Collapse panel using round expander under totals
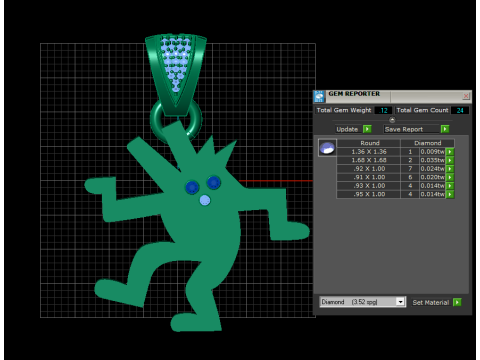 pos(392,120)
